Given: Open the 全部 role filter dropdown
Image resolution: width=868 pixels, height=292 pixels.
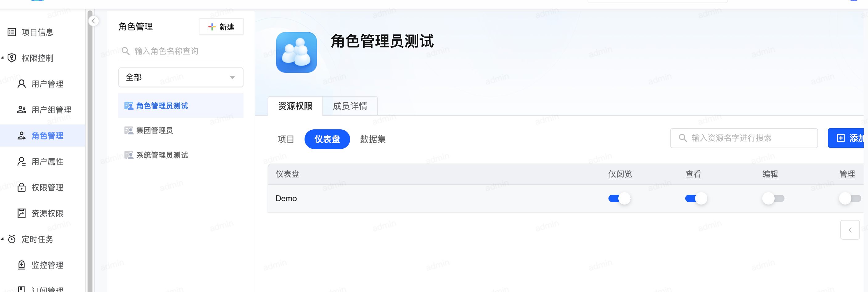Looking at the screenshot, I should 181,77.
